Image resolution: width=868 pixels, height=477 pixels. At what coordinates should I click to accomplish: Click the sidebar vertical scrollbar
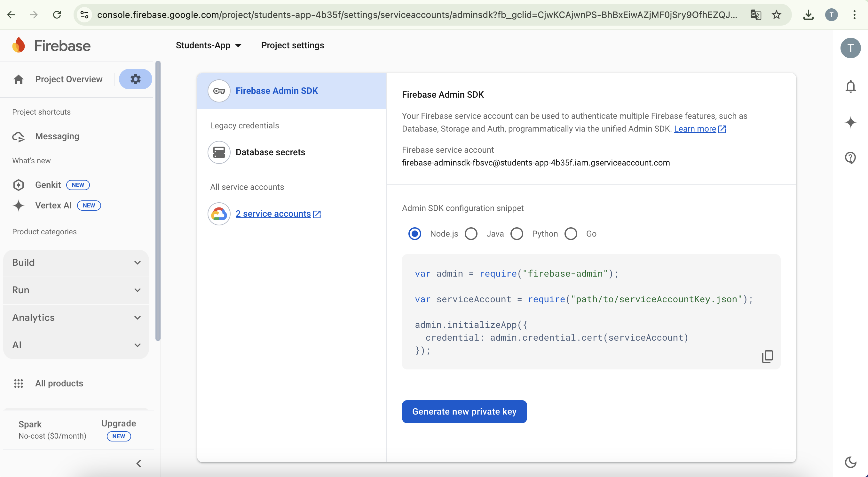(158, 201)
